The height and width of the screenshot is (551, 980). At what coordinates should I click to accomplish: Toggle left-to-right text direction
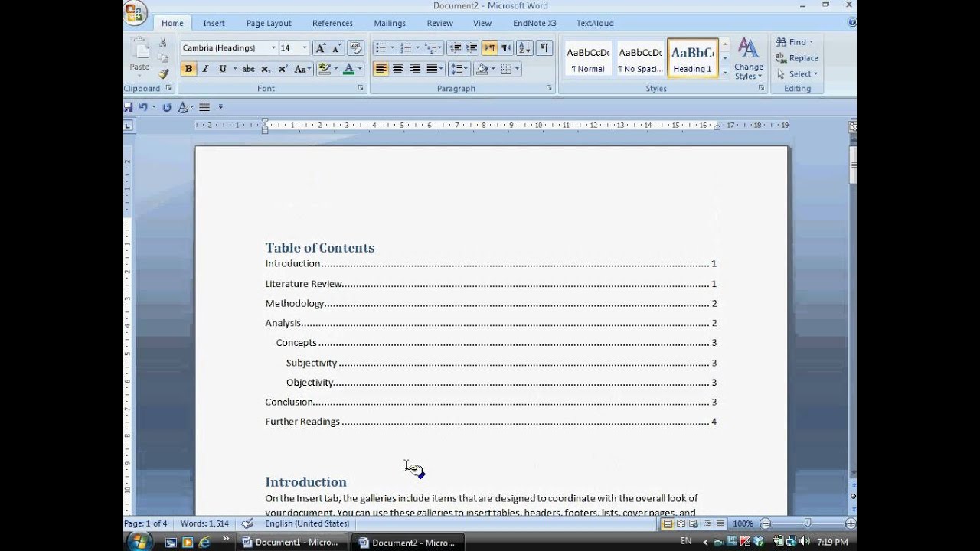489,47
